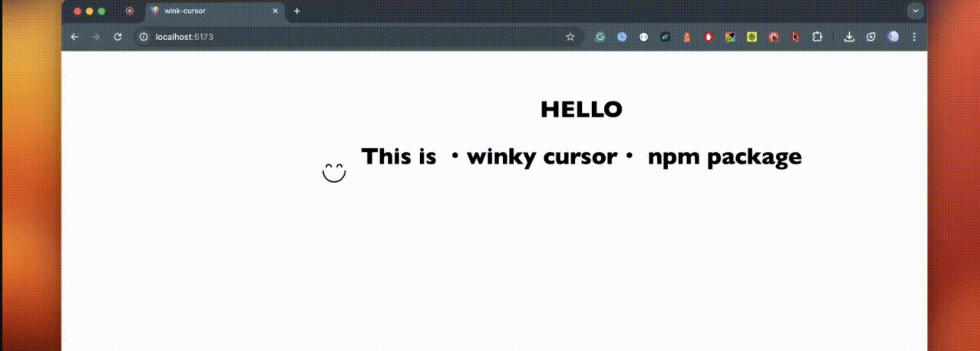
Task: Expand the tab search dropdown
Action: coord(915,11)
